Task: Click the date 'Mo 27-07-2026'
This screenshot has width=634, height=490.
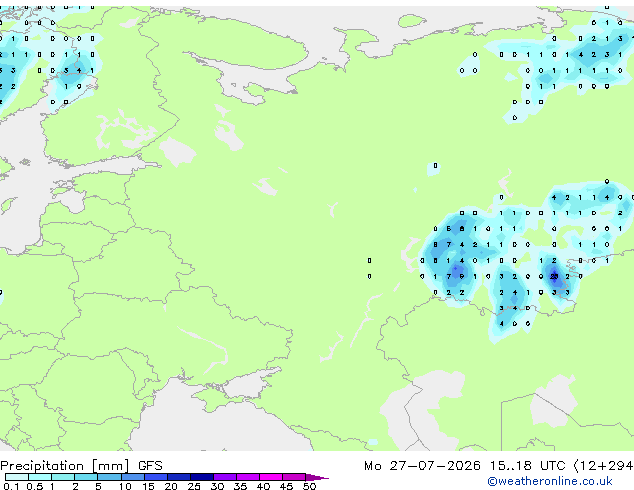Action: click(x=422, y=466)
